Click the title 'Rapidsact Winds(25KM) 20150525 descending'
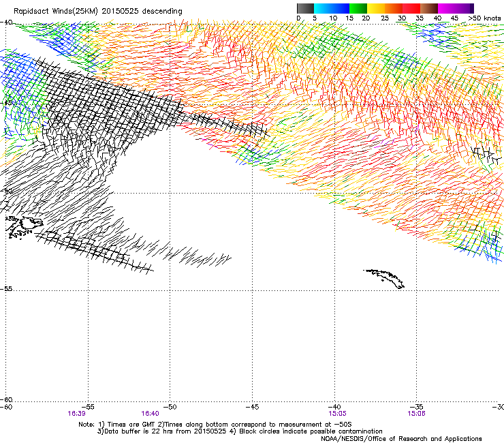 (x=97, y=11)
